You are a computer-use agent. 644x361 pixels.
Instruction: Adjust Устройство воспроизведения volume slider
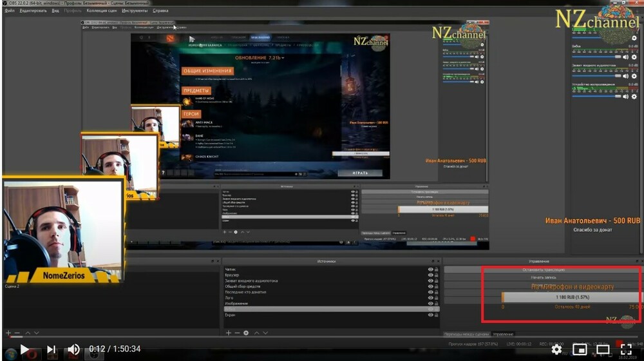(596, 97)
